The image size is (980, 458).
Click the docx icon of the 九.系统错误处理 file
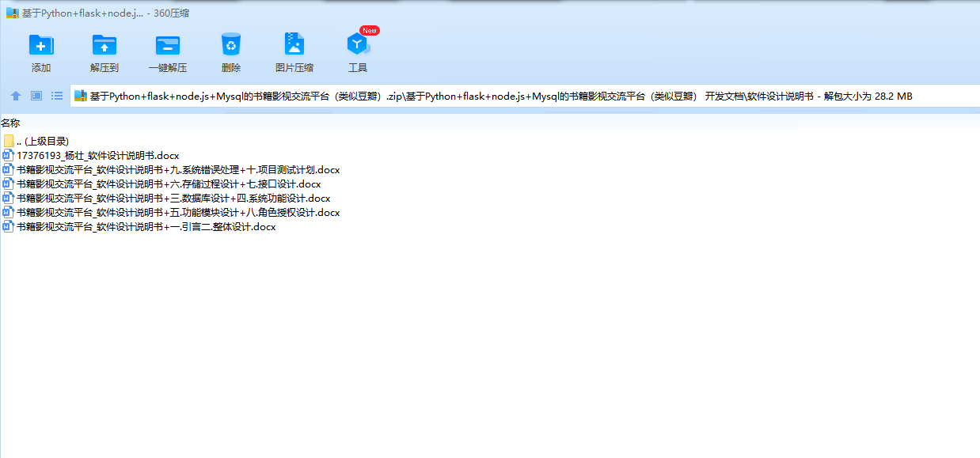pos(9,169)
